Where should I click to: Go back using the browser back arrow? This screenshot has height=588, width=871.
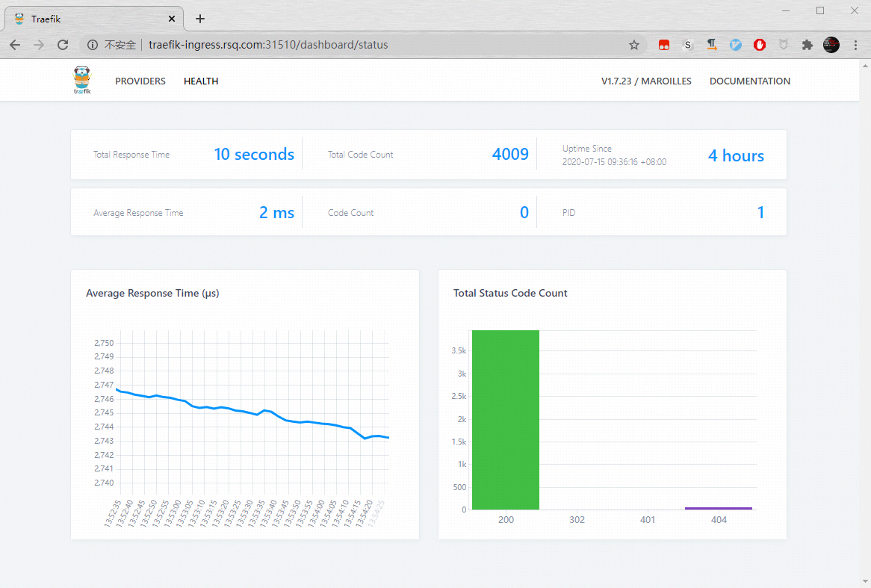[x=15, y=45]
